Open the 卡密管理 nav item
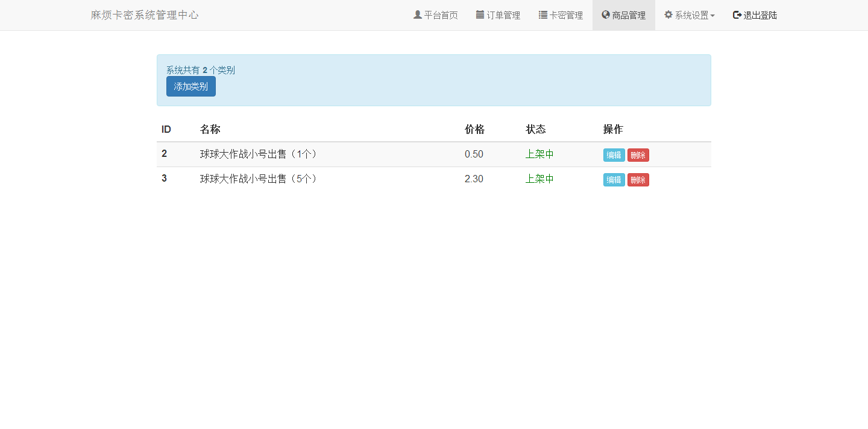The height and width of the screenshot is (429, 868). point(561,15)
